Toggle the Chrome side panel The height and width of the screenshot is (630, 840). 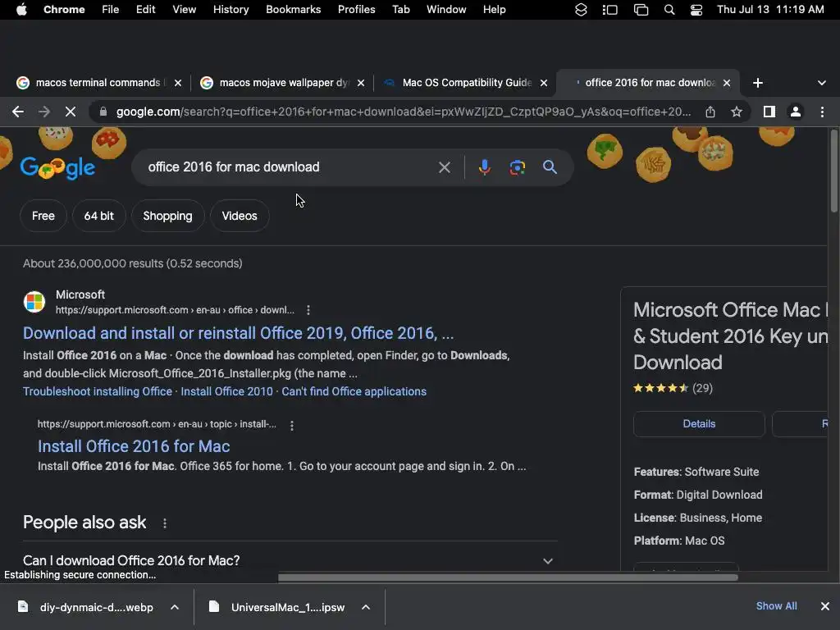tap(769, 112)
